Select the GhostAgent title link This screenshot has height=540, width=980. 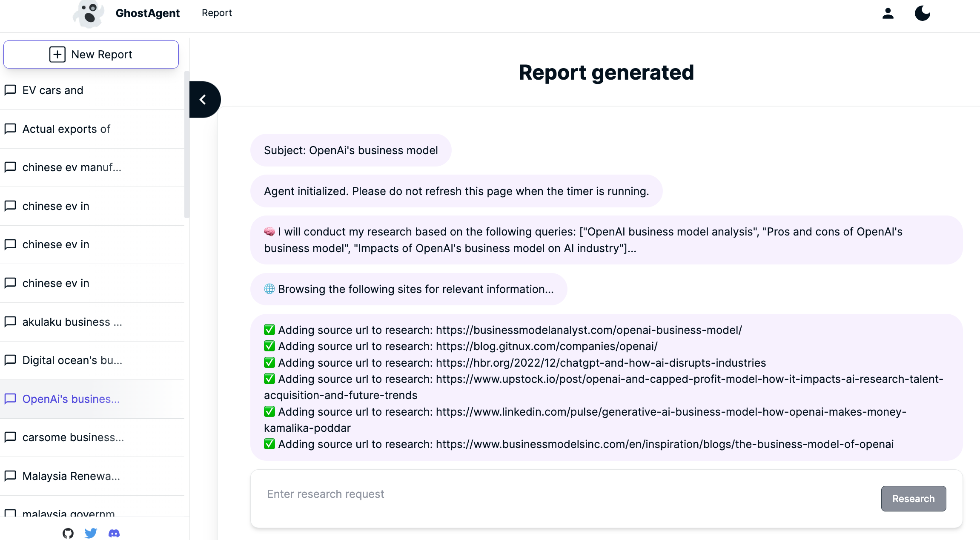(147, 13)
